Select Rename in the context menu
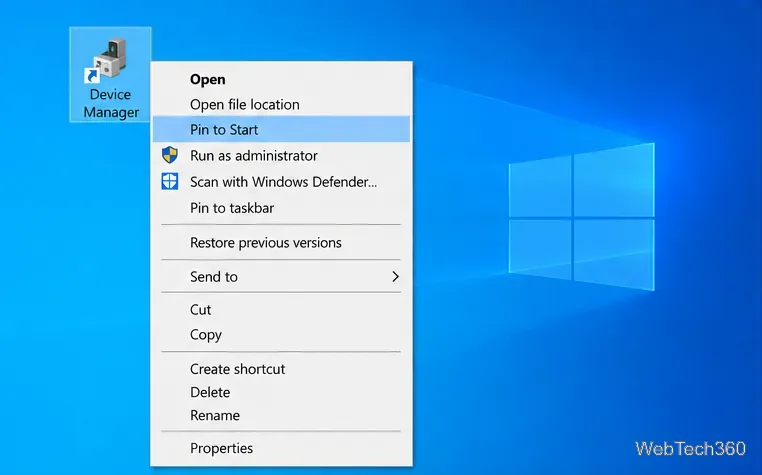The height and width of the screenshot is (475, 762). 281,416
